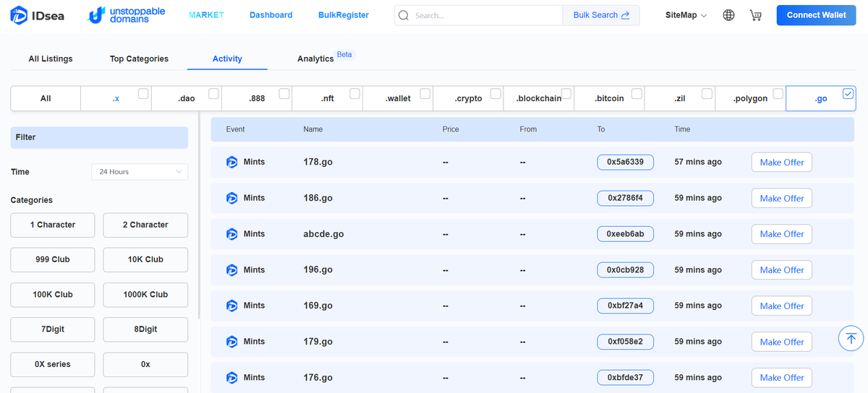The width and height of the screenshot is (868, 393).
Task: Uncheck the .go domain checkbox
Action: [848, 93]
